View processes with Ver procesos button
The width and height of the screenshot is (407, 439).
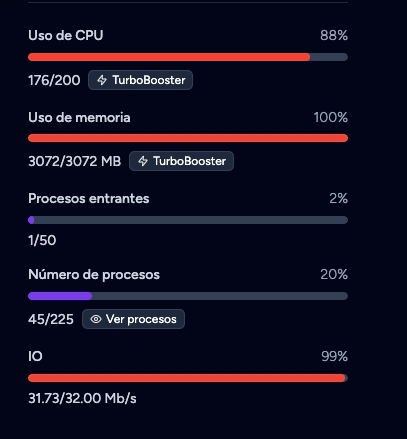point(133,319)
